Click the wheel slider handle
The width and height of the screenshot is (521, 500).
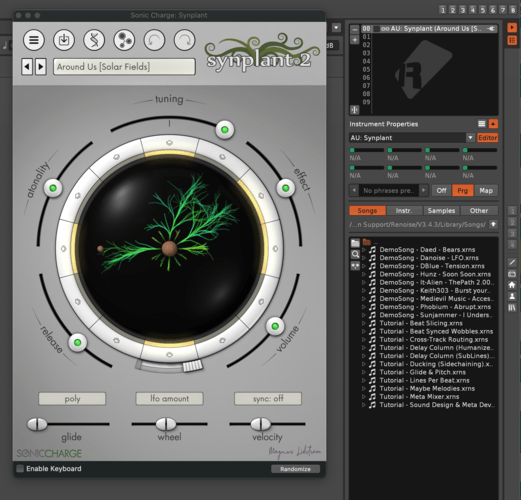coord(166,424)
